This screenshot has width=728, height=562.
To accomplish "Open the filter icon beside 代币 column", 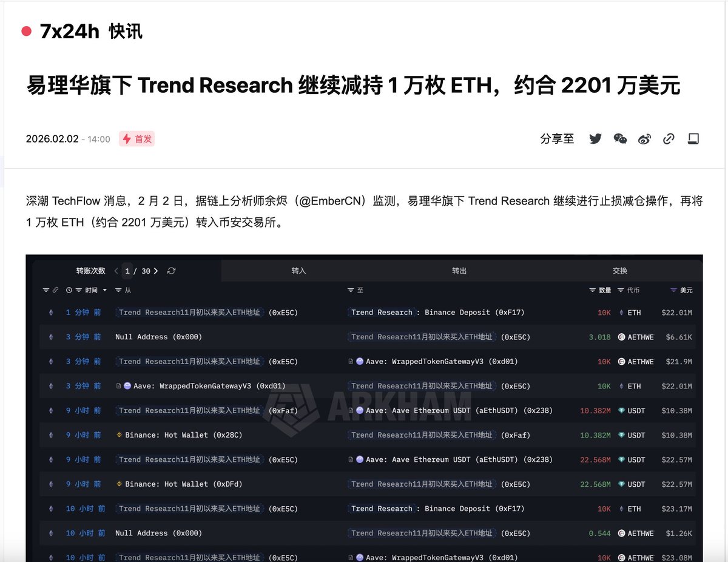I will coord(621,291).
